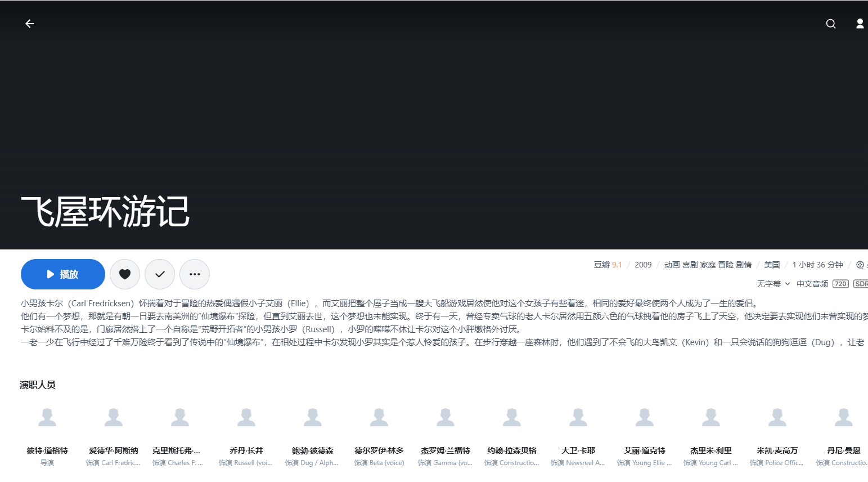
Task: Open the user profile icon
Action: pos(860,24)
